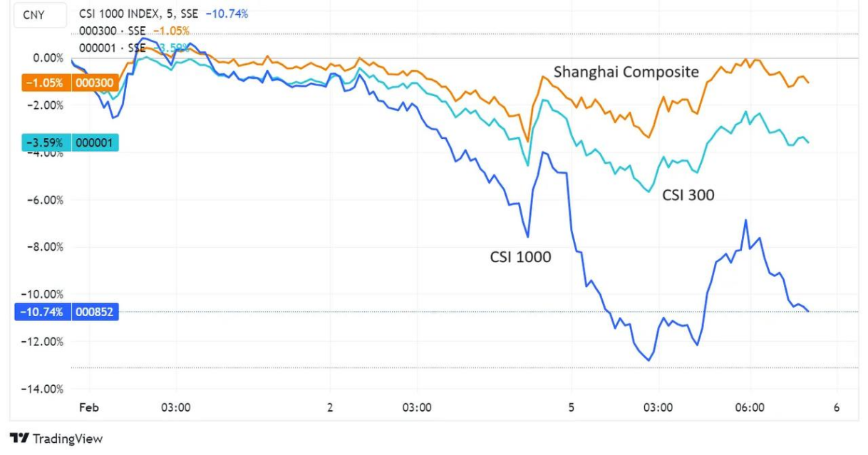Click the teal 000001 symbol tag
This screenshot has width=868, height=455.
click(x=94, y=142)
